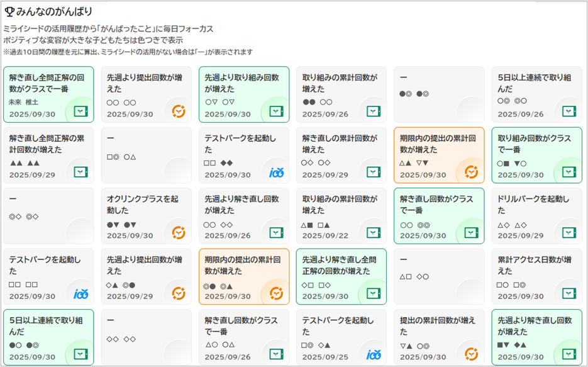This screenshot has width=588, height=367.
Task: Select the empty card for ◇◇ ◇◇
Action: pos(146,337)
